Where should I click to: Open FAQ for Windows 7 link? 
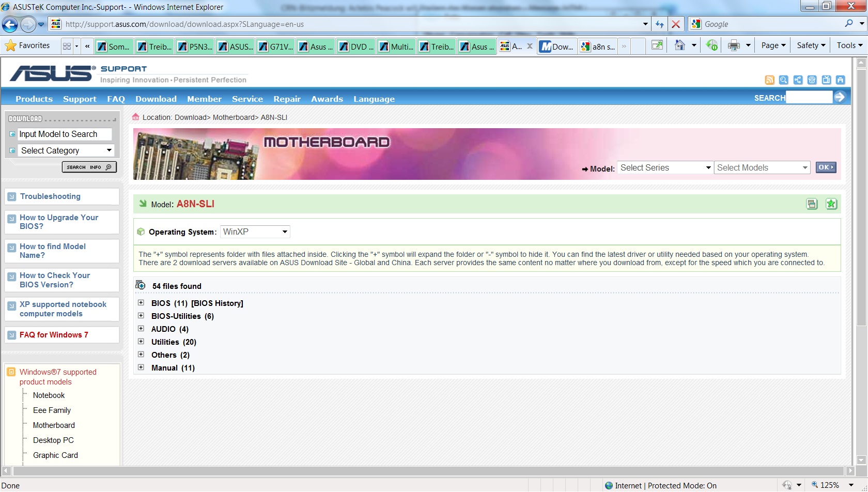[x=54, y=335]
